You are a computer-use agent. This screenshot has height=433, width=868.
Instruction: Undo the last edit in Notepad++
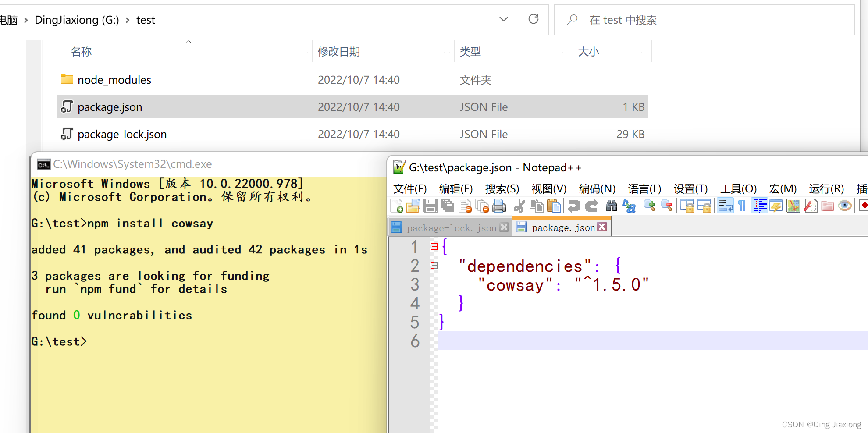(574, 206)
